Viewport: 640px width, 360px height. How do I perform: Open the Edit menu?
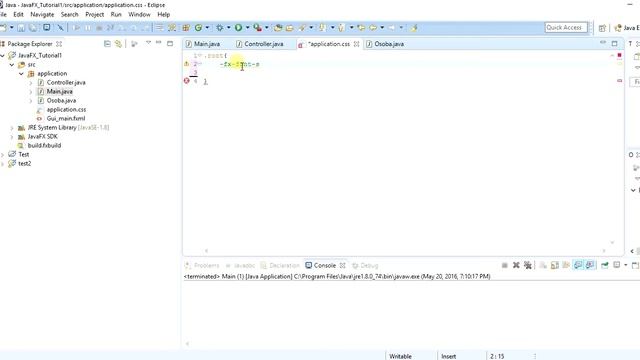(x=18, y=14)
